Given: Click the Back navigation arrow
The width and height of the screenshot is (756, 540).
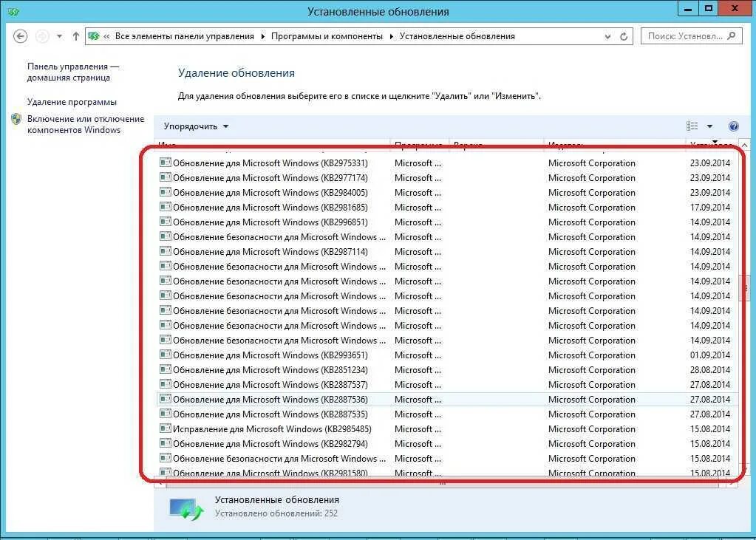Looking at the screenshot, I should tap(20, 36).
